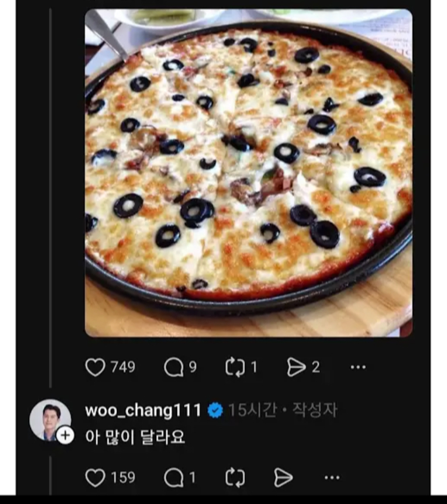The height and width of the screenshot is (504, 447).
Task: Click the blue verified badge
Action: (215, 410)
